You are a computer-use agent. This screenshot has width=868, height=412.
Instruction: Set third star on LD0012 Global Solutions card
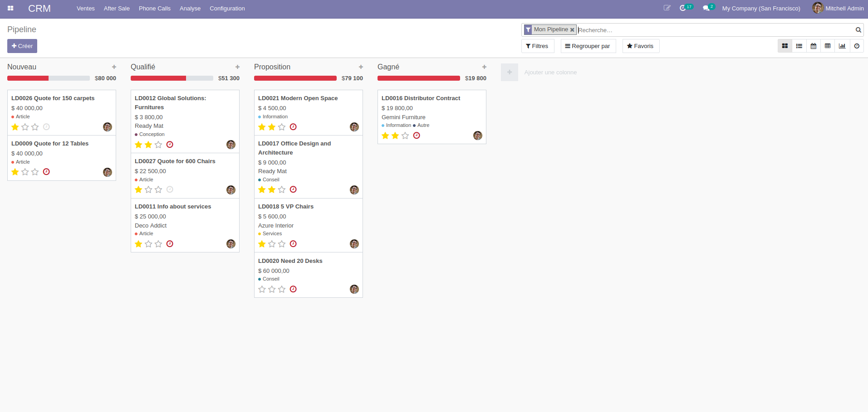(158, 145)
